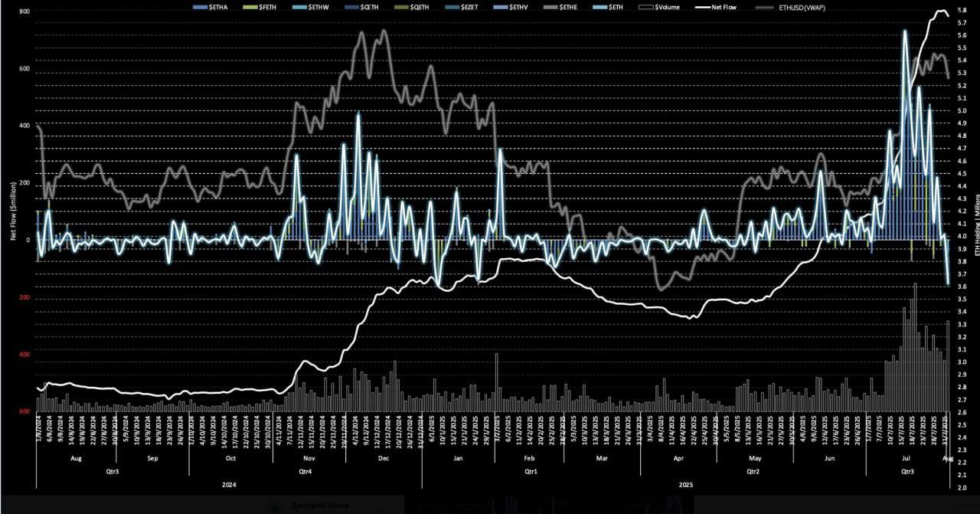Click the 'Qtr4' label under Nov
This screenshot has width=980, height=514.
tap(306, 472)
